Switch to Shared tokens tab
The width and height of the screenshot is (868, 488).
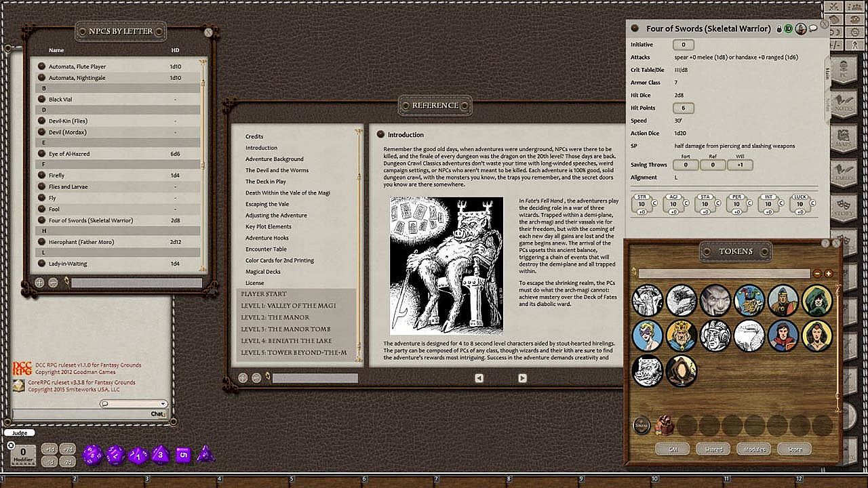coord(713,449)
